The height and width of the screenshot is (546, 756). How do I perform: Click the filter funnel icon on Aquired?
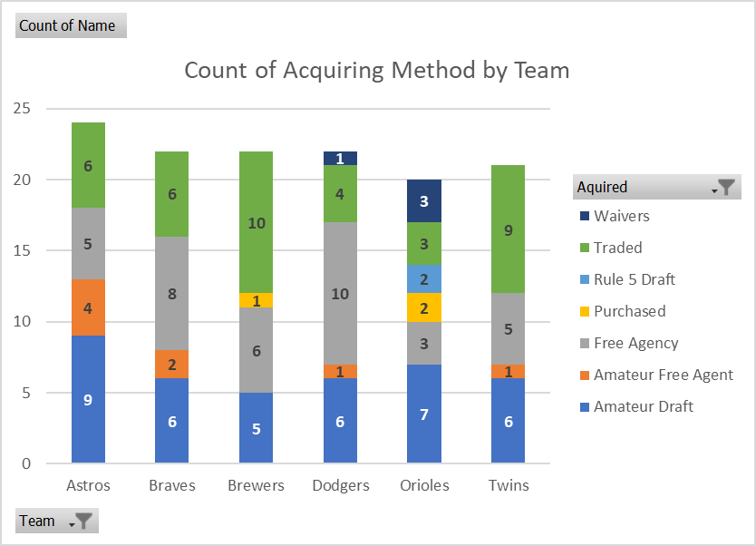(726, 187)
